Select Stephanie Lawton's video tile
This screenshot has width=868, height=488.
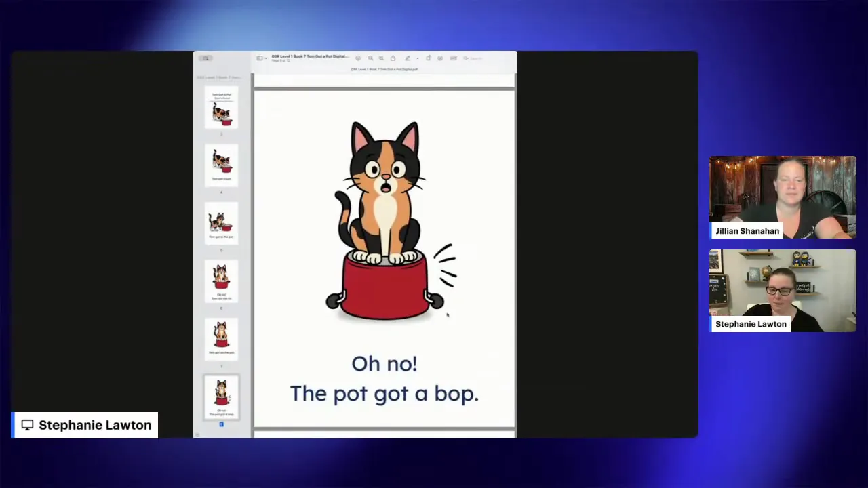point(783,291)
